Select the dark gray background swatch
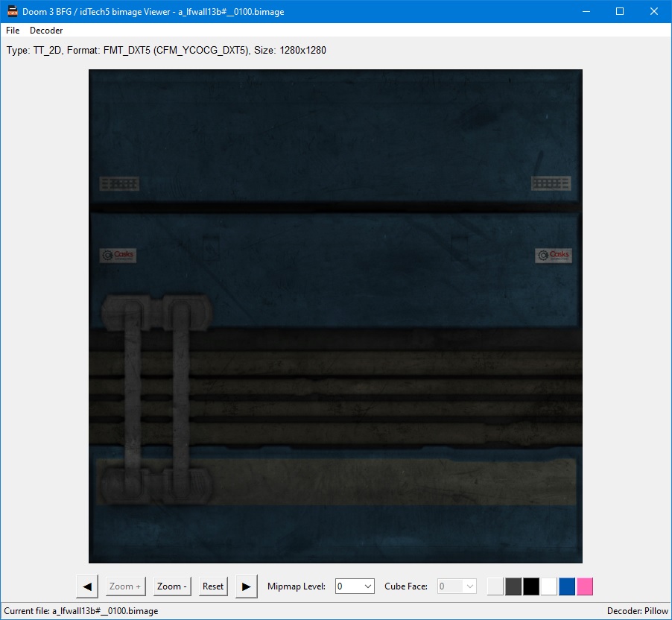This screenshot has width=672, height=620. coord(513,586)
